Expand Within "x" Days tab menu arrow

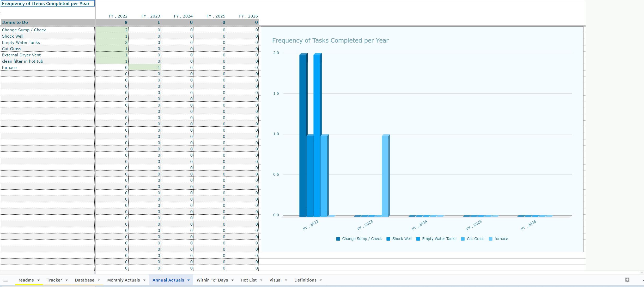[232, 280]
